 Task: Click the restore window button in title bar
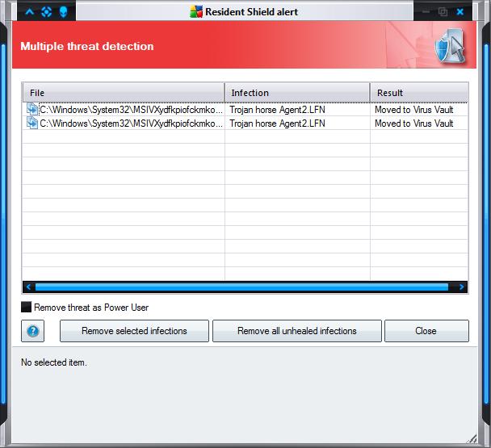pyautogui.click(x=443, y=12)
